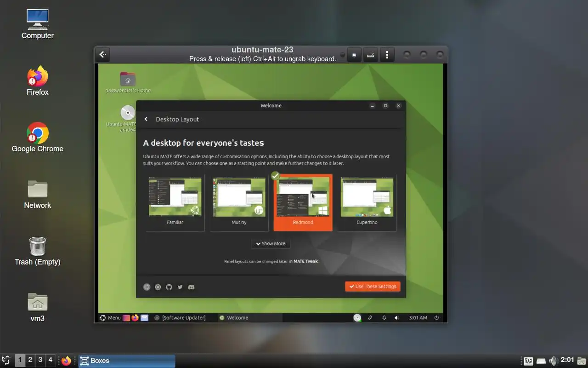Launch Firefox from the VM panel
Viewport: 588px width, 368px height.
(135, 318)
